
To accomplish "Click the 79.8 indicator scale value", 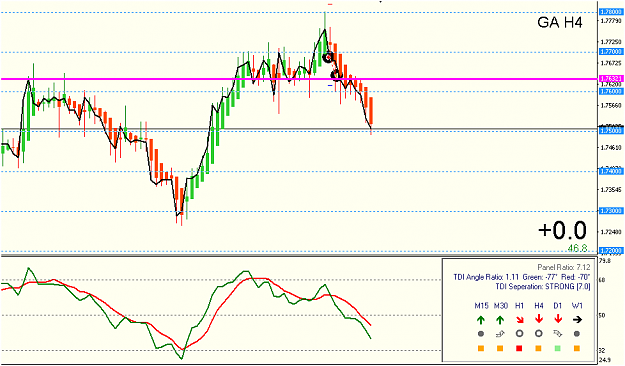I will pos(605,261).
